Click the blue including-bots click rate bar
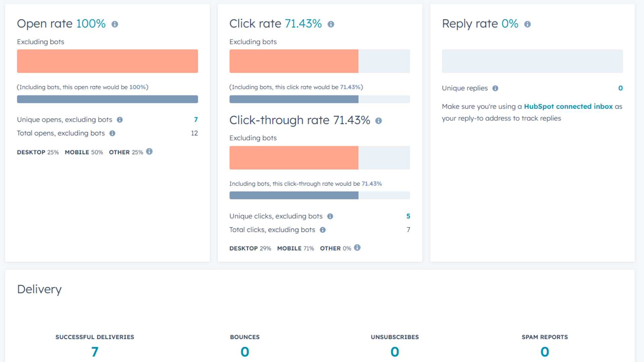The height and width of the screenshot is (362, 644). [x=294, y=99]
